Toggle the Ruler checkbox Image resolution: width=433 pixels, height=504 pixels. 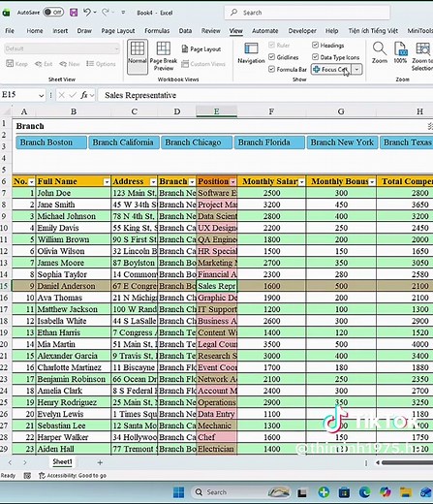pyautogui.click(x=271, y=46)
